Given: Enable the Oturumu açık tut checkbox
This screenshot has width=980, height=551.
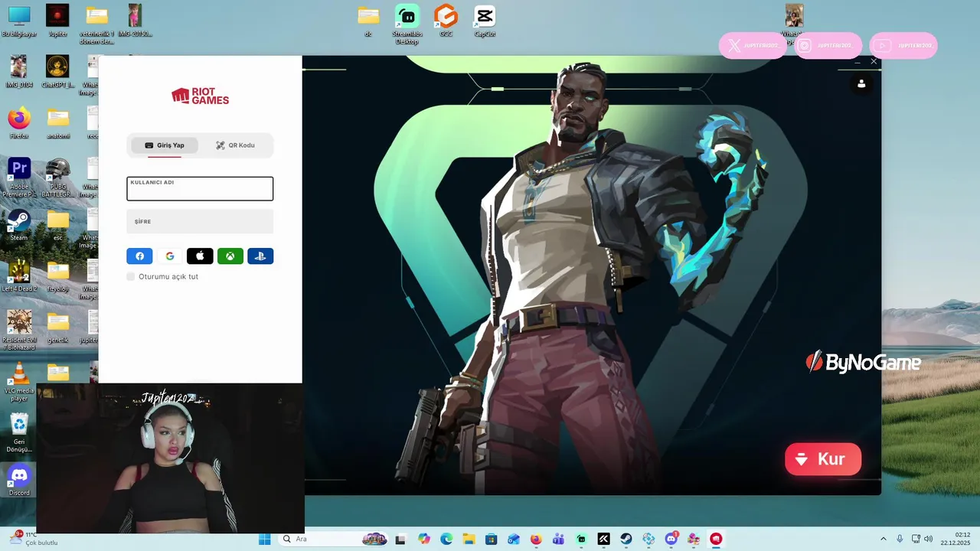Looking at the screenshot, I should click(x=131, y=276).
